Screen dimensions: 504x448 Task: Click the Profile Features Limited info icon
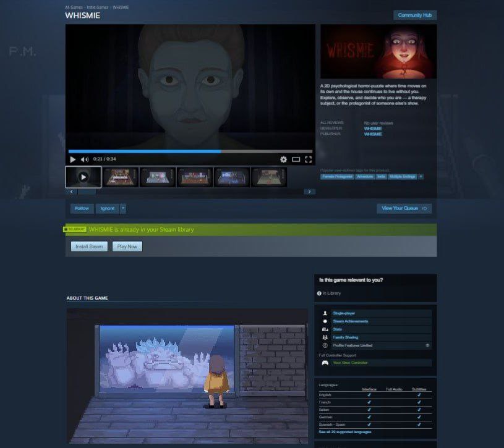(325, 345)
